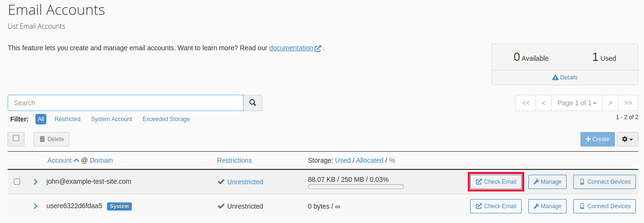
Task: Connect Devices for john@example-test-site.com
Action: (604, 182)
